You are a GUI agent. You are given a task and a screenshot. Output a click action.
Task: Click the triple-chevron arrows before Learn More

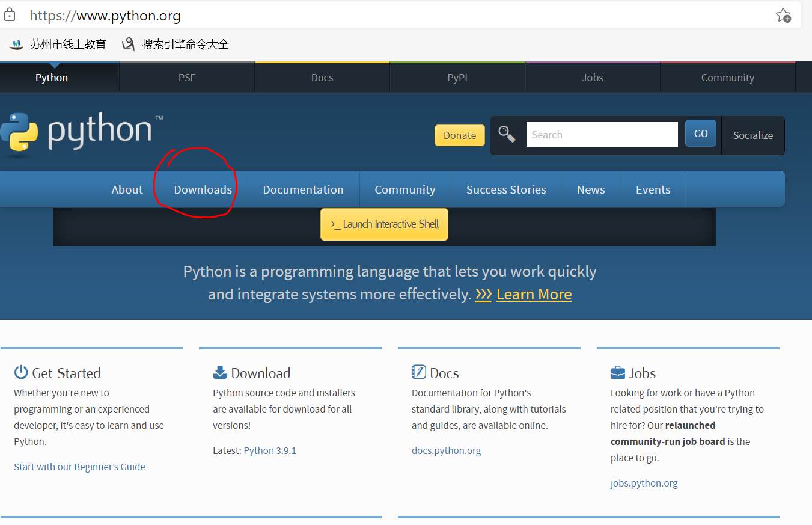point(483,294)
